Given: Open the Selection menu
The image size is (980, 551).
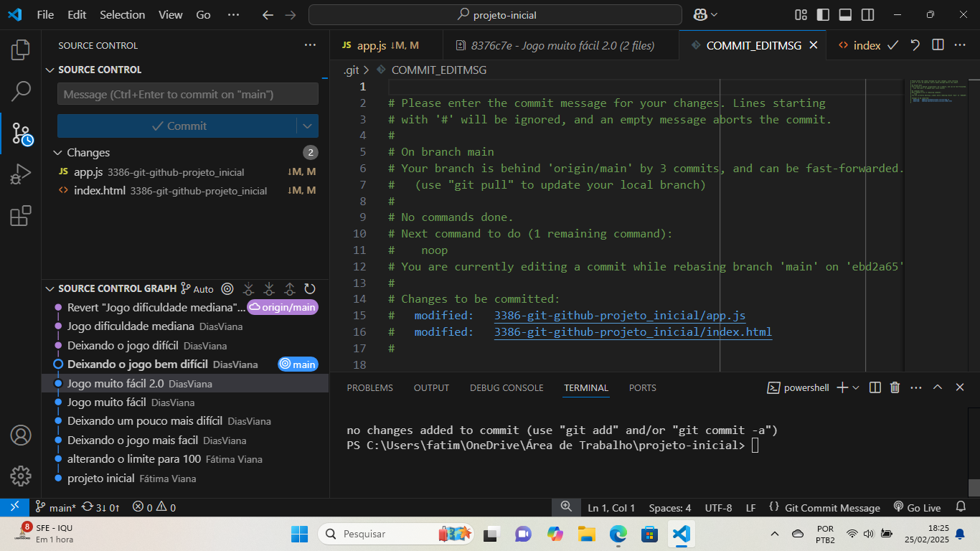Looking at the screenshot, I should tap(122, 15).
